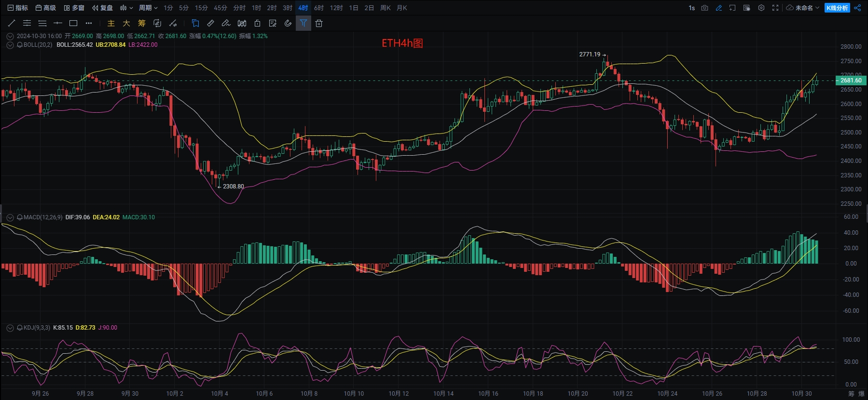Click the 2681.60 current price label
Viewport: 868px width, 400px height.
[x=851, y=80]
